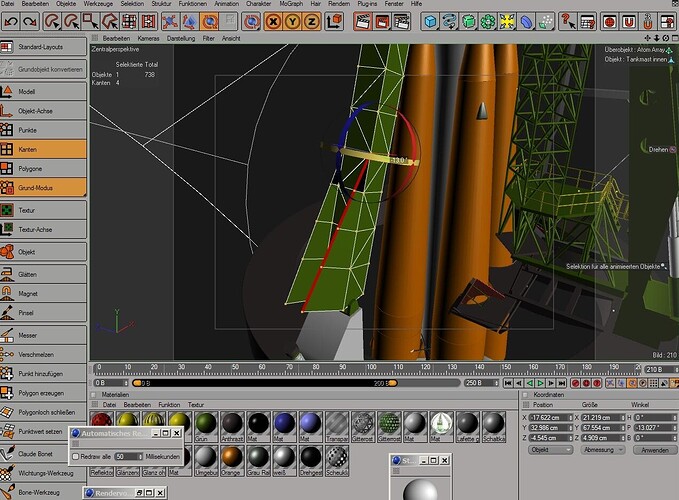
Task: Open the MoGraph menu
Action: click(291, 3)
